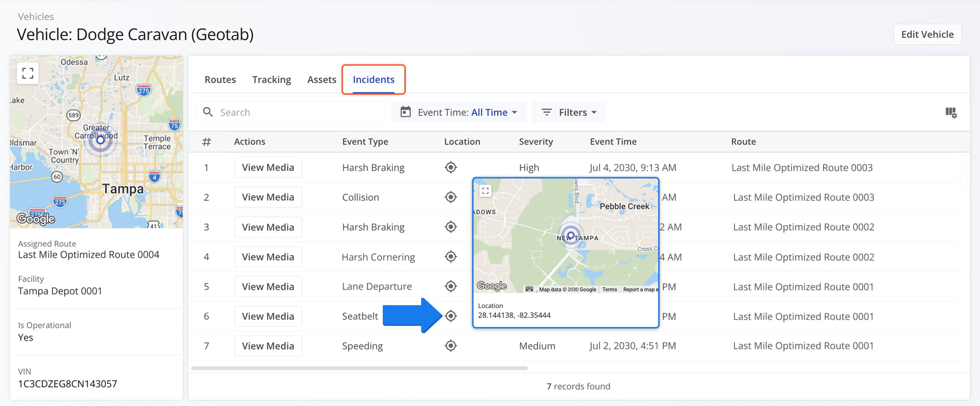Screen dimensions: 980x406
Task: Click Report a map error link
Action: pyautogui.click(x=640, y=289)
